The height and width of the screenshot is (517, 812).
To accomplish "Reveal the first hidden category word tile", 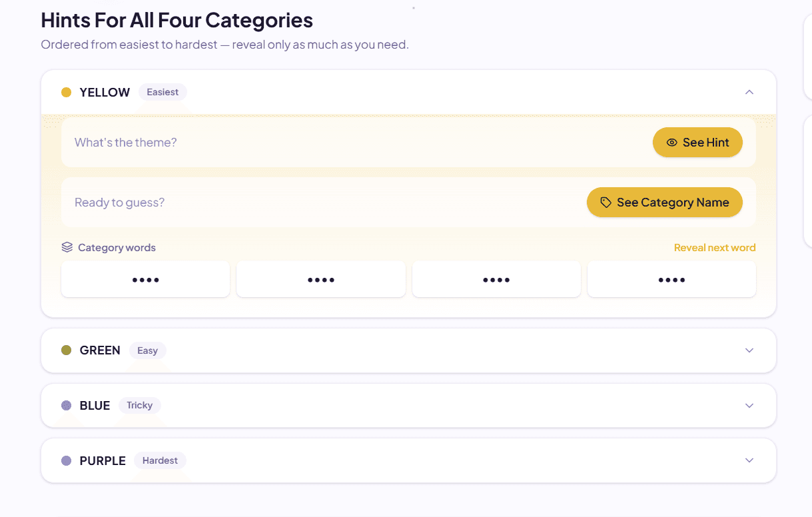I will (x=145, y=279).
